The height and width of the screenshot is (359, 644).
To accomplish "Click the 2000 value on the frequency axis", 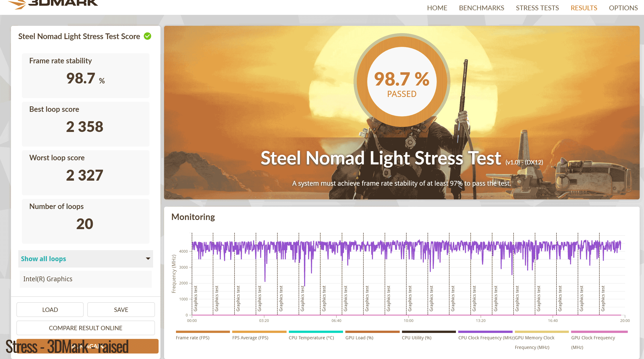I will (x=183, y=283).
